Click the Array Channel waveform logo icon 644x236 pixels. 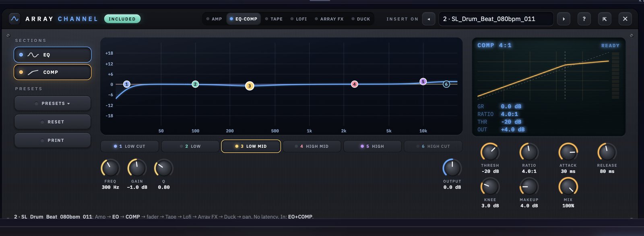[15, 19]
